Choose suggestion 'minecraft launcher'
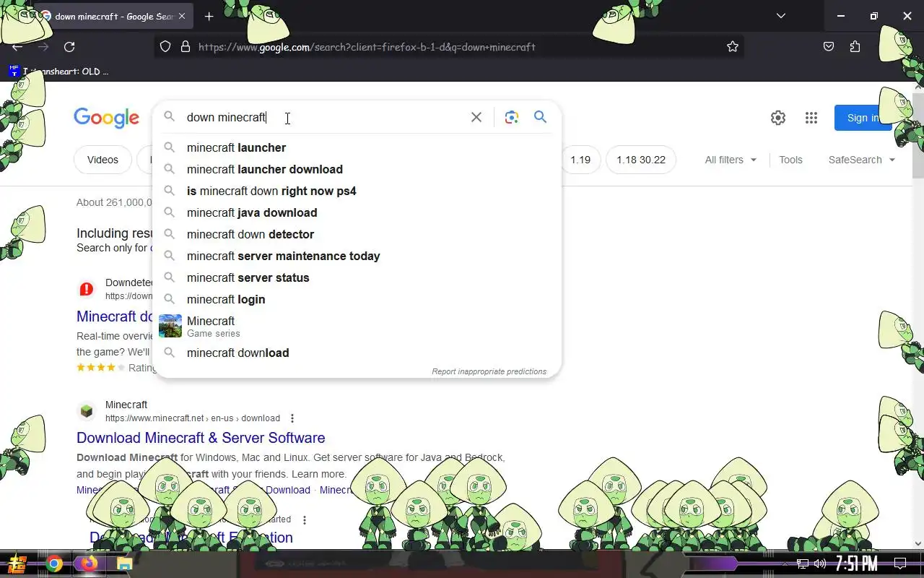 click(x=357, y=147)
